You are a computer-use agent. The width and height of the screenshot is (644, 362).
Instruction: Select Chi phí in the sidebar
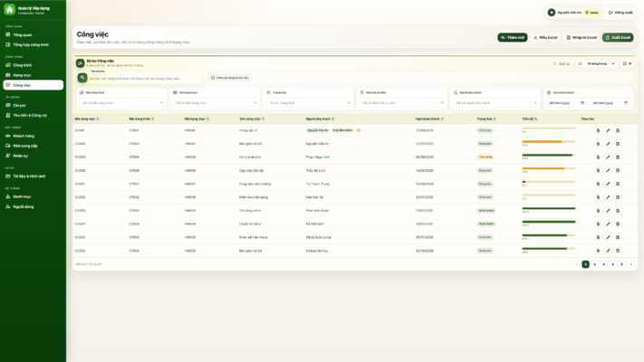pos(33,106)
